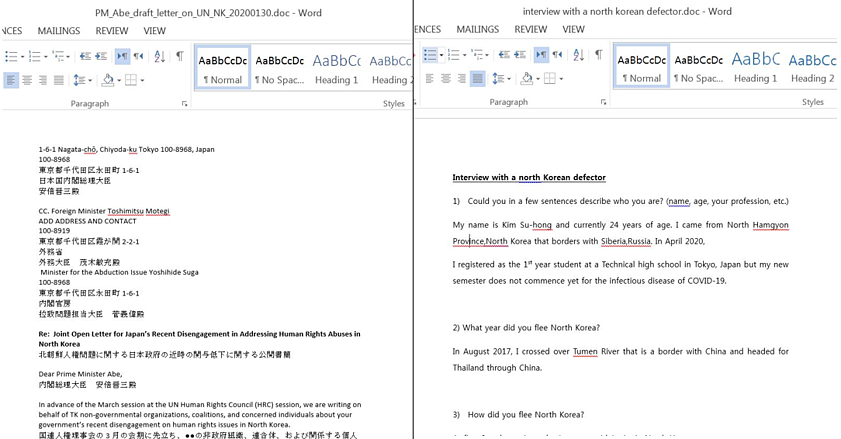Open Shading dropdown arrow in interview document window
Image resolution: width=841 pixels, height=439 pixels.
(x=537, y=79)
